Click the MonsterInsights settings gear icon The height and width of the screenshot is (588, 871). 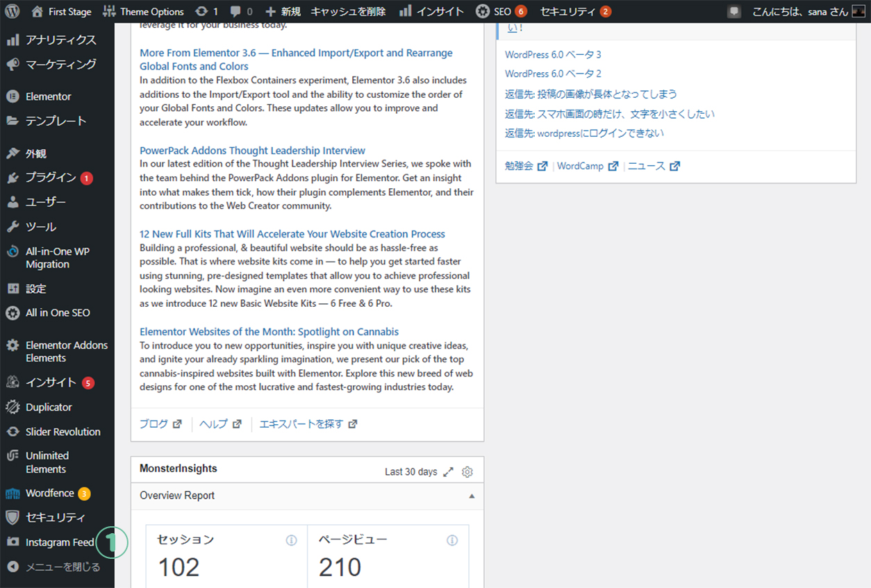pos(467,472)
